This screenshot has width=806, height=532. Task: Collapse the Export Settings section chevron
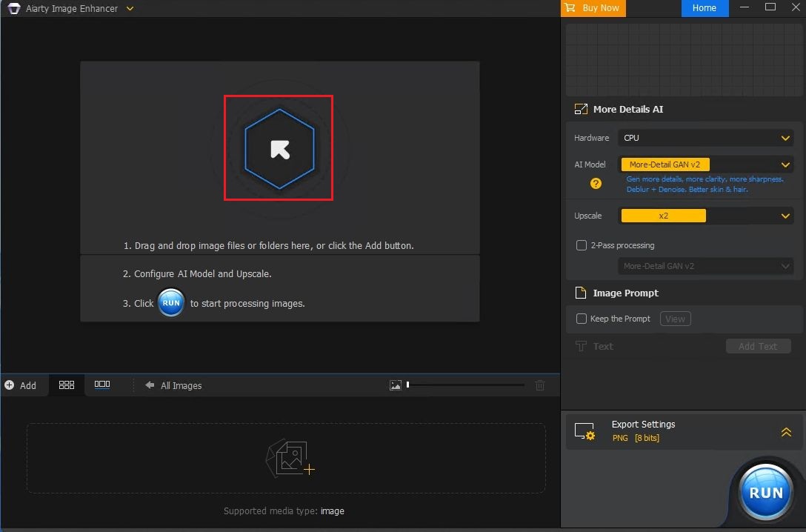pyautogui.click(x=785, y=431)
